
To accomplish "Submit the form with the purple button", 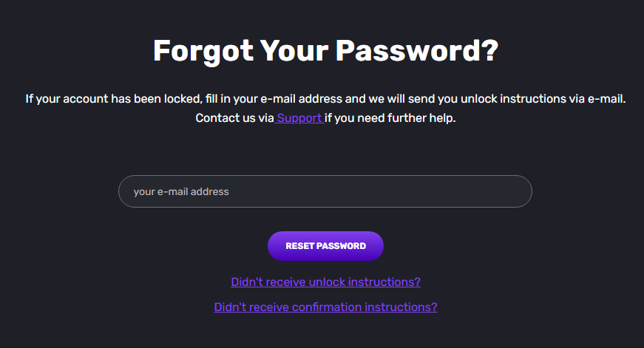I will [325, 246].
